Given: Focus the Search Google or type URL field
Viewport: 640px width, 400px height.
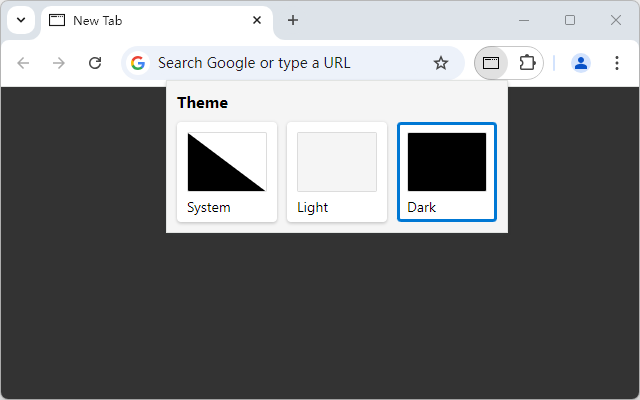Looking at the screenshot, I should (290, 63).
